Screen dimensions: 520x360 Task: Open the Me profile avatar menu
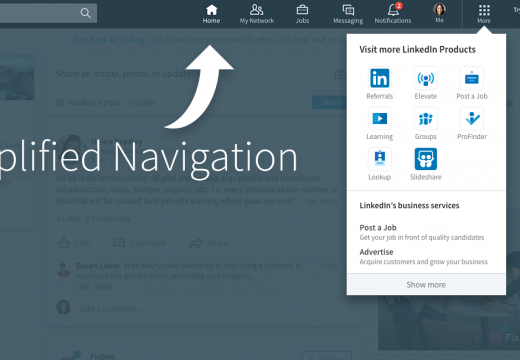(439, 13)
